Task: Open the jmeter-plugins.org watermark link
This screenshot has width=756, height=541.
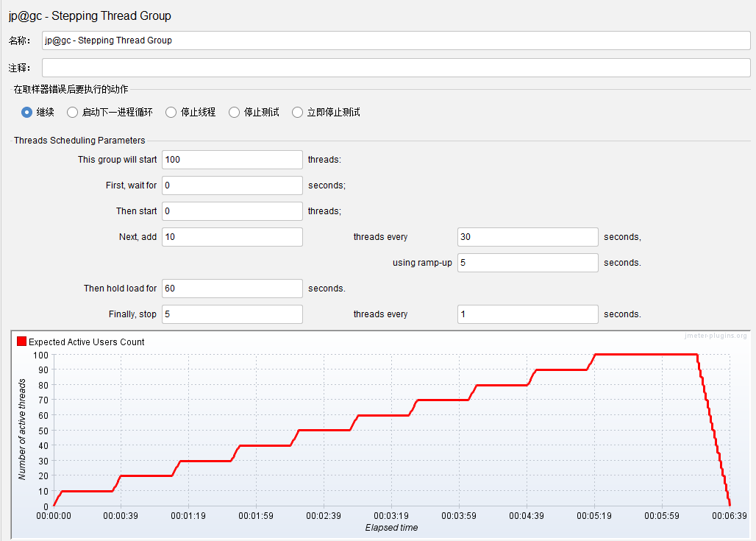Action: pyautogui.click(x=715, y=336)
